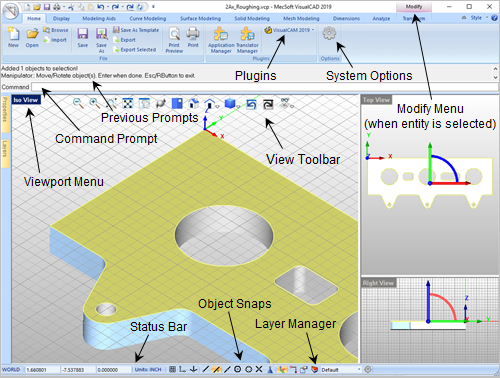Image resolution: width=500 pixels, height=378 pixels.
Task: Open visibility glasses dropdown in view toolbar
Action: coord(293,107)
